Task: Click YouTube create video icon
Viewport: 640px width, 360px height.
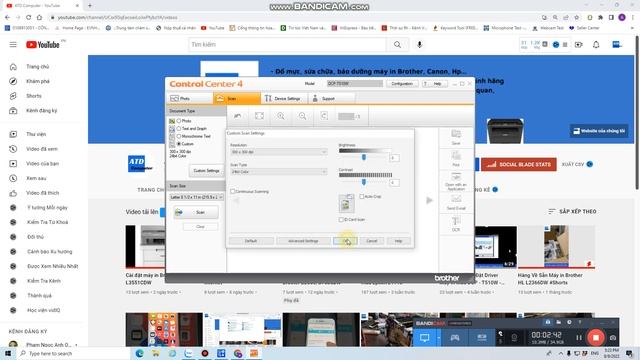Action: click(579, 44)
